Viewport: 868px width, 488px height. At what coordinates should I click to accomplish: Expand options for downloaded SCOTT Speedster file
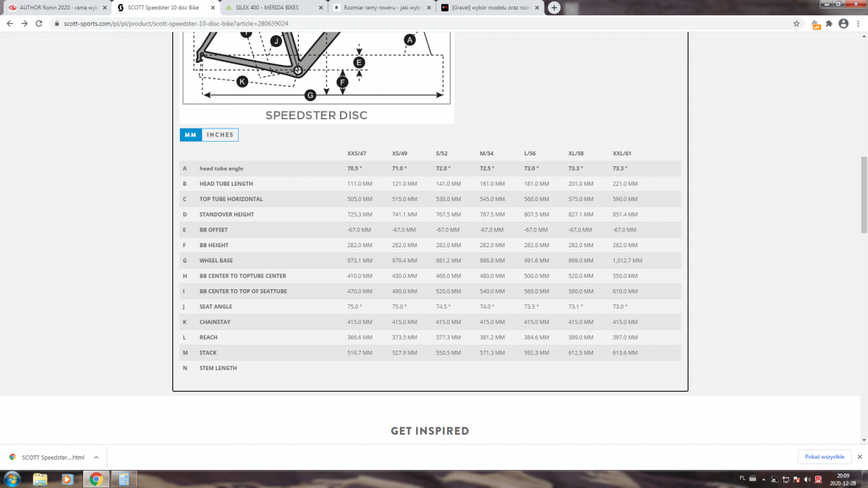[x=97, y=457]
